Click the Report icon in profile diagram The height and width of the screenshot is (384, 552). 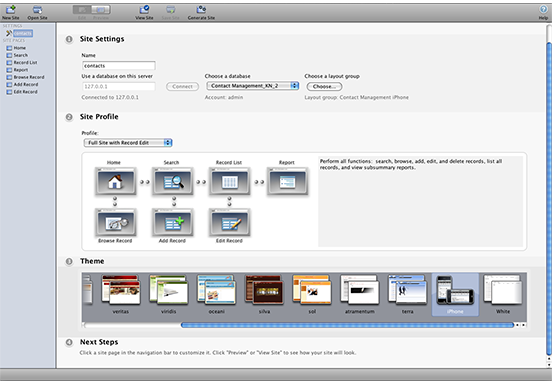[x=287, y=181]
